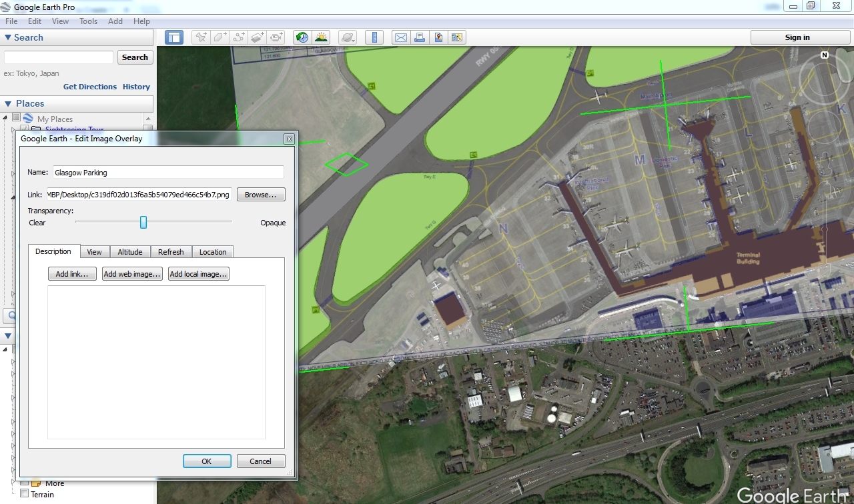
Task: Confirm the overlay with OK
Action: pos(207,461)
